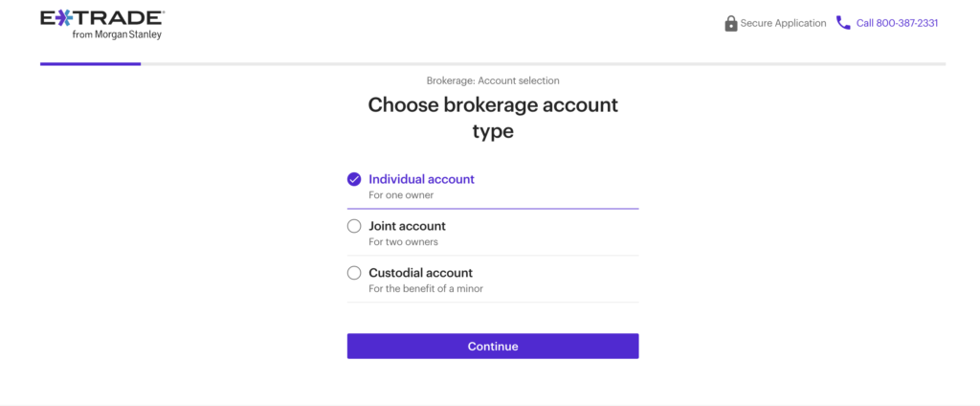980x406 pixels.
Task: Select the Individual account checked radio
Action: (354, 180)
